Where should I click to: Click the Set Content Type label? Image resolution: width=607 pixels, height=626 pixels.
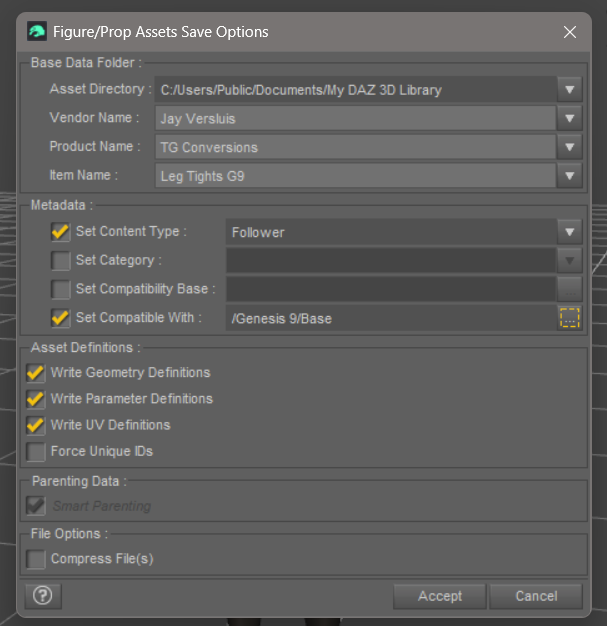[131, 232]
